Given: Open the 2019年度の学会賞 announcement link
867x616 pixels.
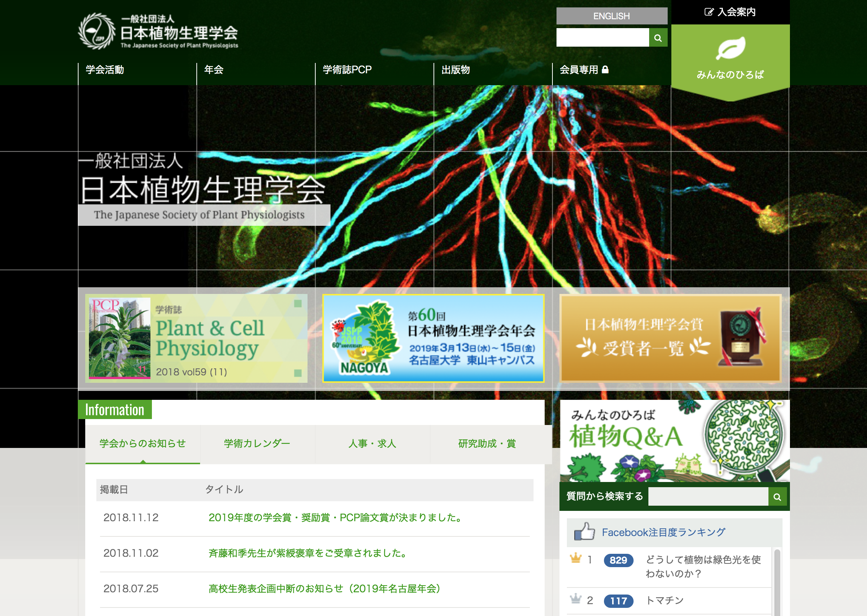Looking at the screenshot, I should point(335,518).
